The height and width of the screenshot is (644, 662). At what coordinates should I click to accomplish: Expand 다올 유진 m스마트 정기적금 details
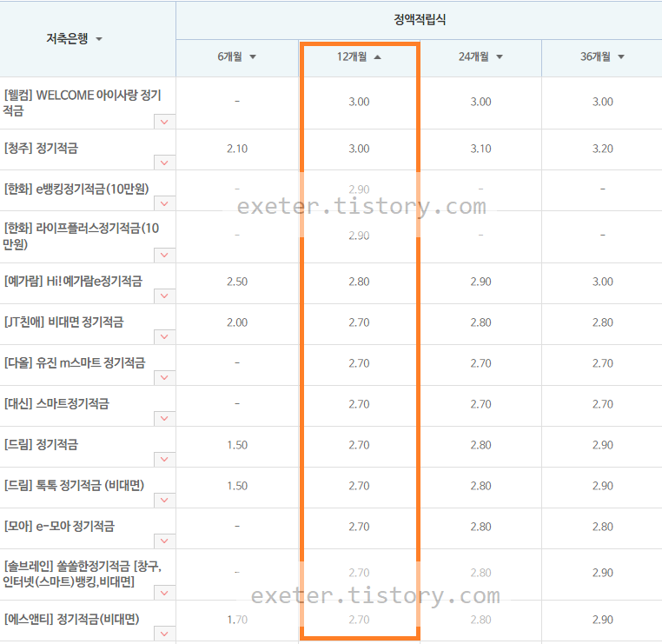coord(165,378)
